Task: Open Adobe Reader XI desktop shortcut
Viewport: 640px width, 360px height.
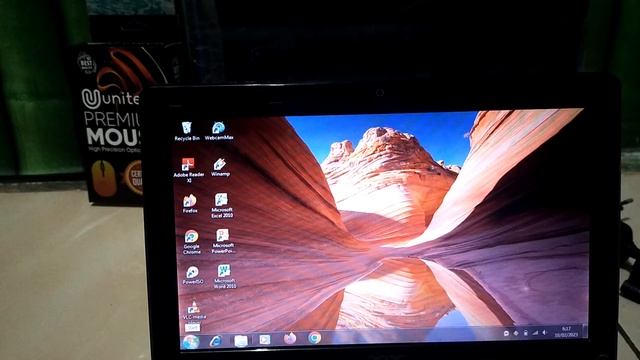Action: tap(189, 169)
